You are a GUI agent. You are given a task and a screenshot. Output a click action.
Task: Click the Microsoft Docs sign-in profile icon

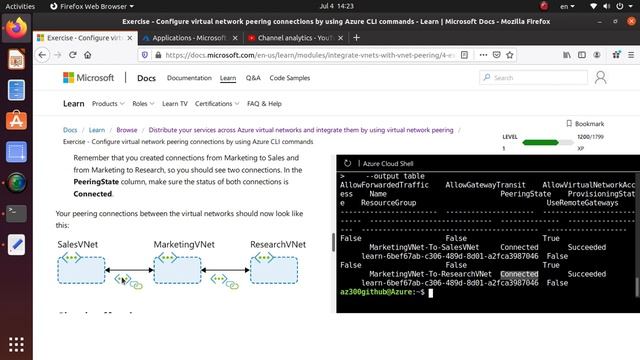(x=600, y=78)
